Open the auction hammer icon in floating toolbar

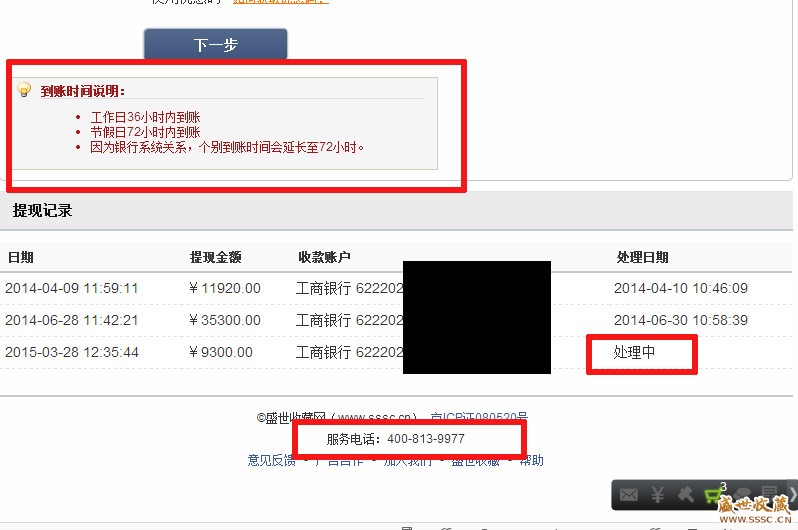686,494
